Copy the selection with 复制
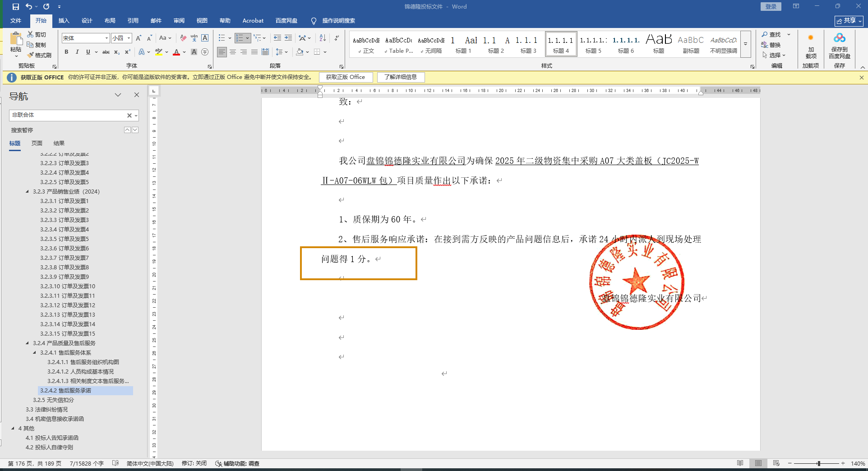The image size is (868, 471). click(37, 45)
